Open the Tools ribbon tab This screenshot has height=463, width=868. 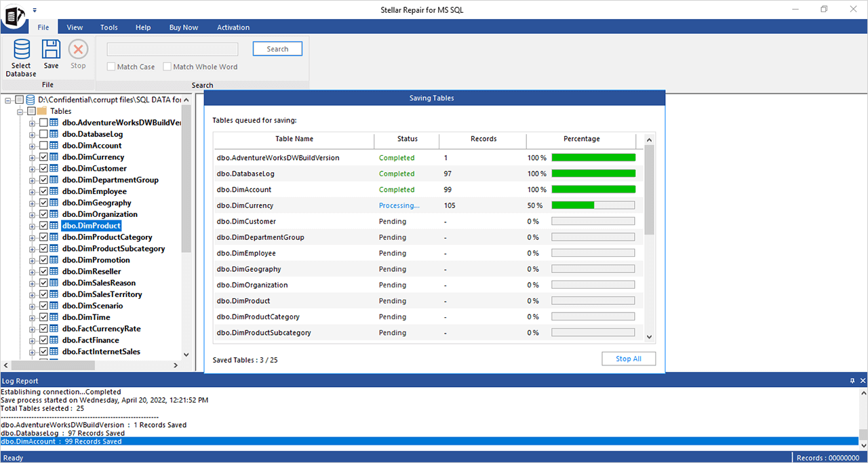point(108,27)
